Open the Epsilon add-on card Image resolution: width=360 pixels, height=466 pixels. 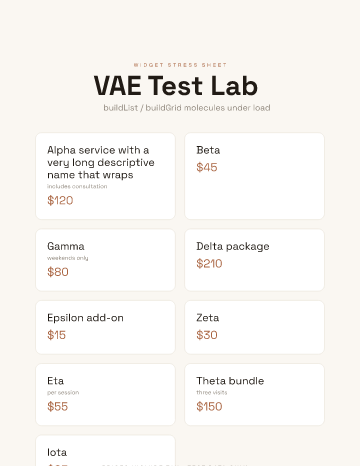105,327
